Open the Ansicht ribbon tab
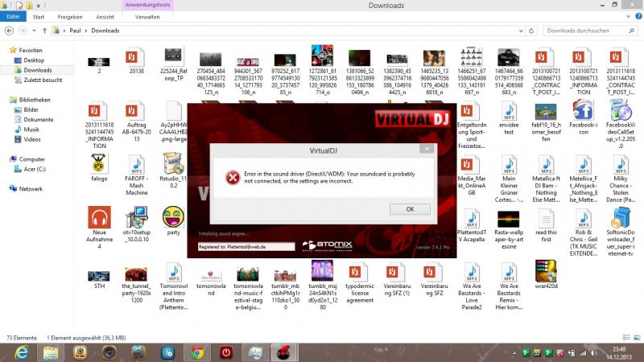Image resolution: width=644 pixels, height=362 pixels. (x=105, y=17)
